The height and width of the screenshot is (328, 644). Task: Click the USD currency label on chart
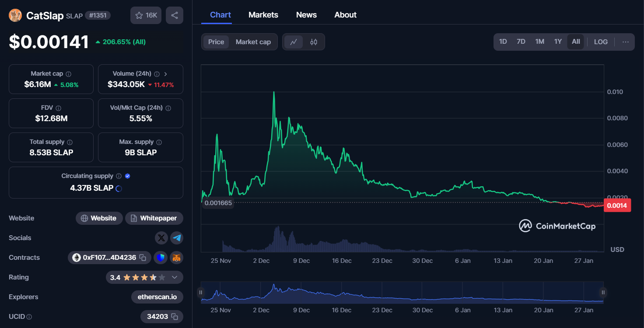coord(617,250)
